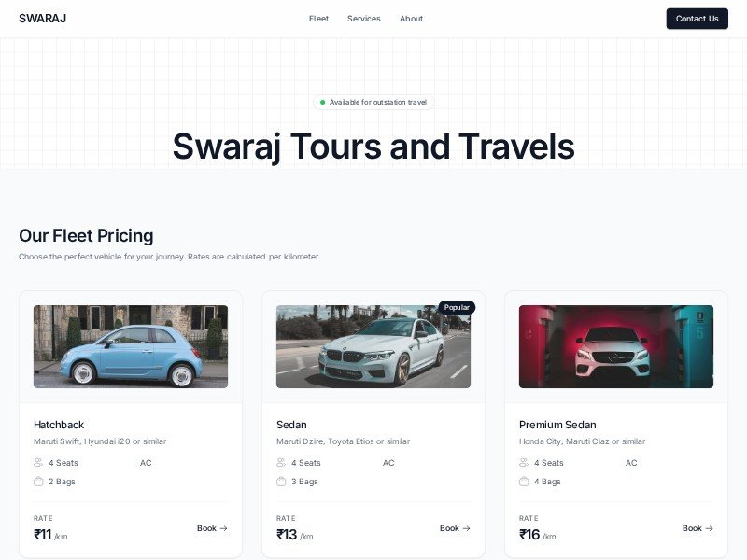This screenshot has height=560, width=747.
Task: Open the Mercedes premium sedan photo
Action: [x=616, y=346]
